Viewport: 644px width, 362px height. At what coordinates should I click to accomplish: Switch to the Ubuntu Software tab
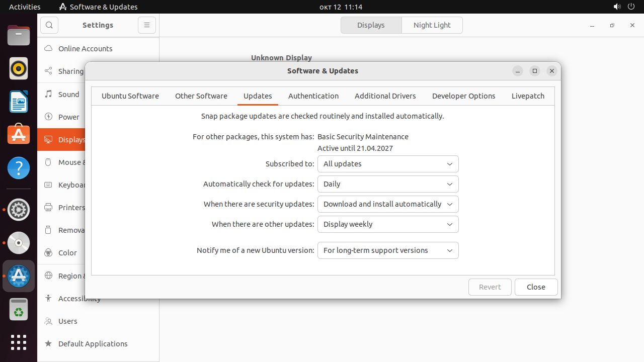pos(130,96)
